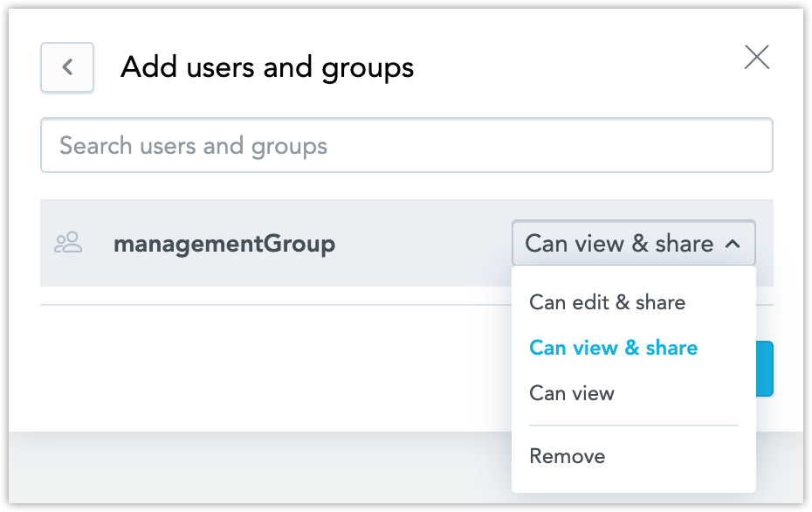The width and height of the screenshot is (812, 512).
Task: Click the managementGroup group icon
Action: click(x=68, y=243)
